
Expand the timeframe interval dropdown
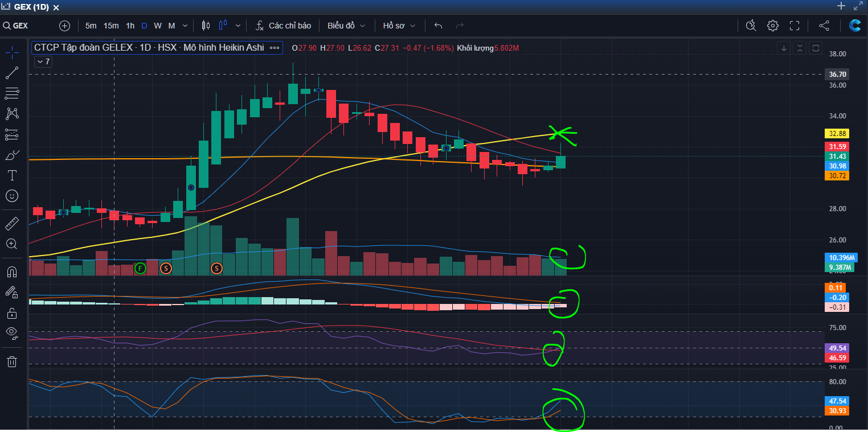click(184, 26)
